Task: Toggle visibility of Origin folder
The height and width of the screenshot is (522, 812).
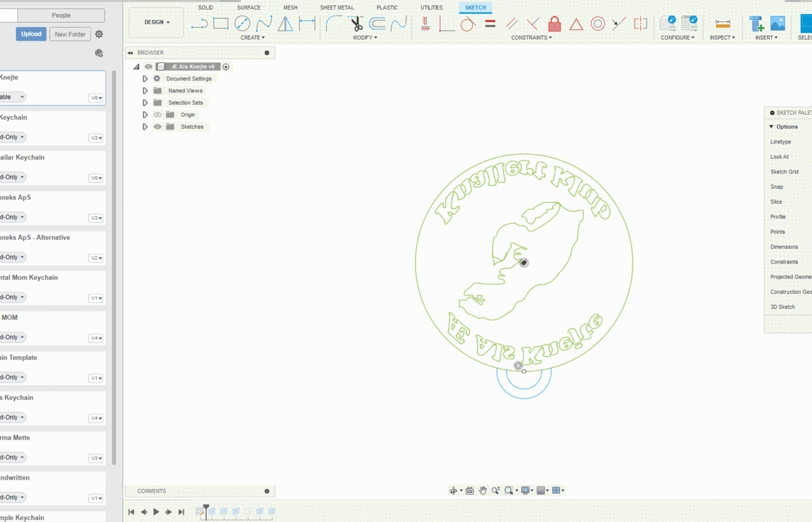Action: pos(158,115)
